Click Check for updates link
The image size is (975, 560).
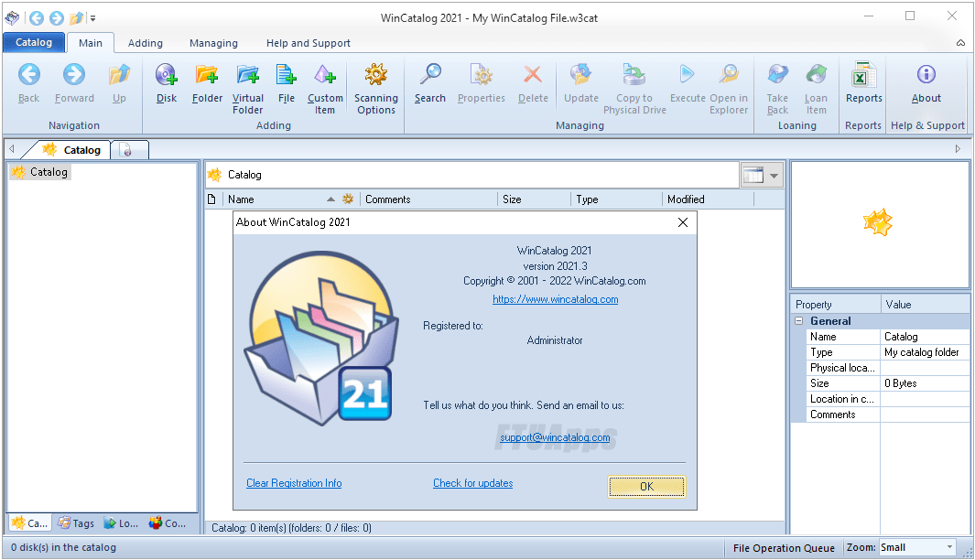(472, 483)
